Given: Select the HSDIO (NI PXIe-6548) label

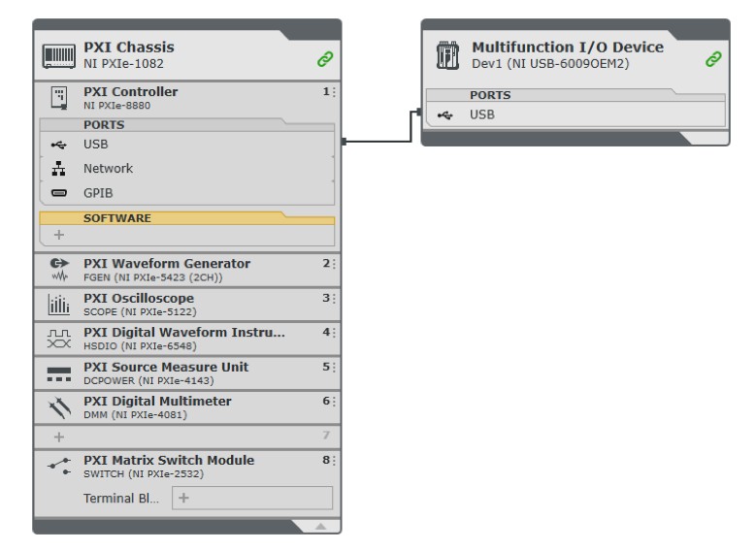Looking at the screenshot, I should (x=140, y=346).
